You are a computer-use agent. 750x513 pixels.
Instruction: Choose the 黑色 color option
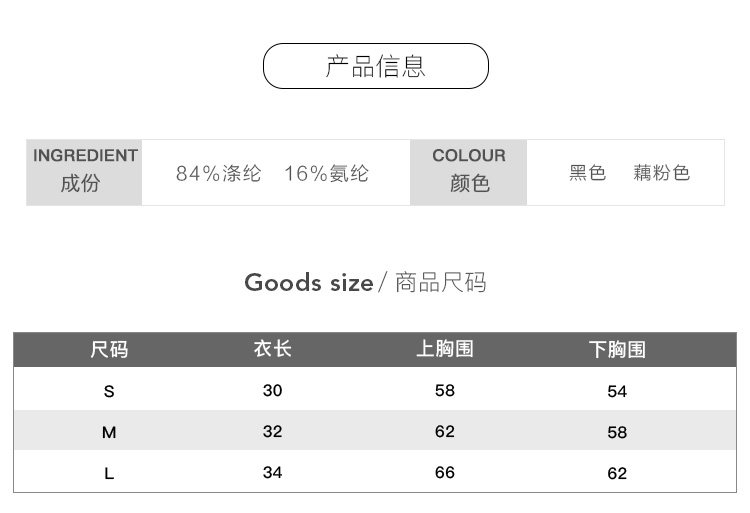click(588, 174)
